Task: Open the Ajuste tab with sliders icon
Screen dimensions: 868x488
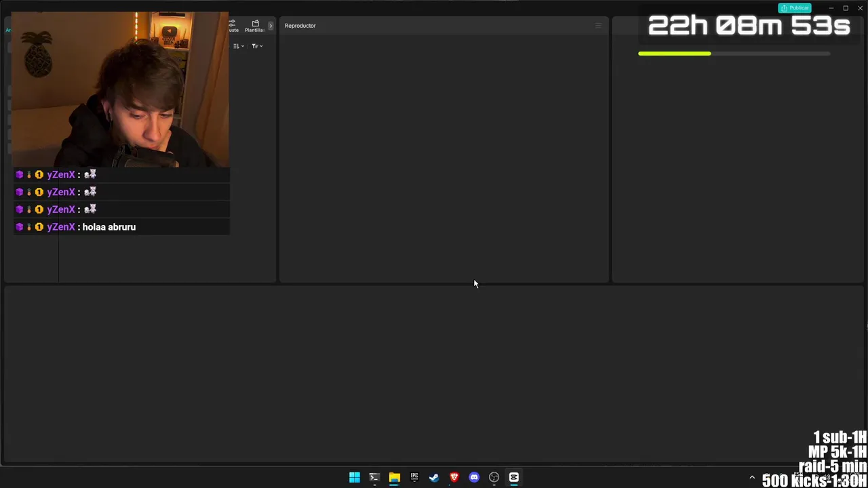Action: coord(233,26)
